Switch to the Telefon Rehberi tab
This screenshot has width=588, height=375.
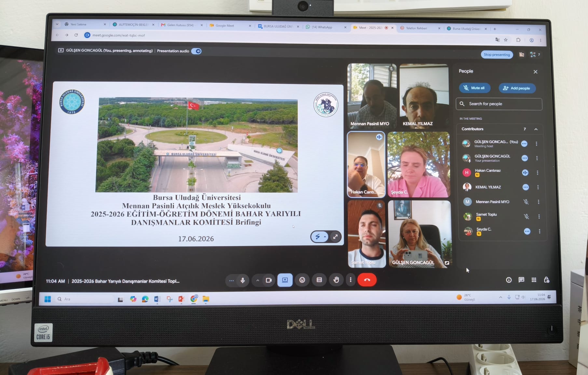click(x=420, y=28)
